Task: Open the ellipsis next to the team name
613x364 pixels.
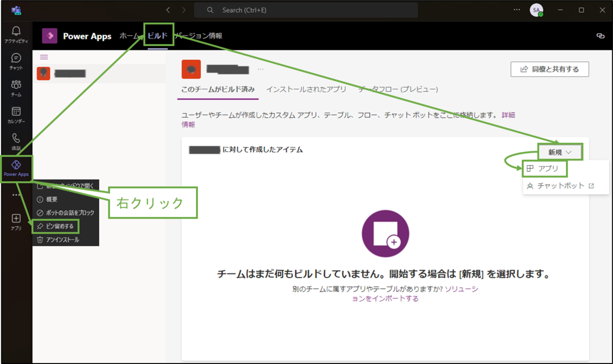Action: pos(261,69)
